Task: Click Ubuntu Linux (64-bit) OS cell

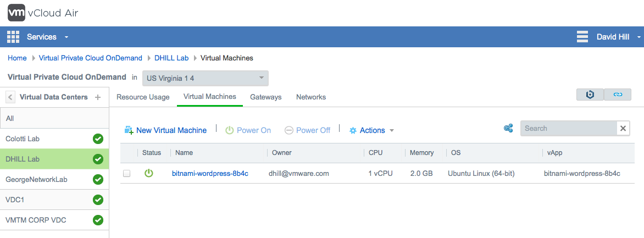Action: 481,174
